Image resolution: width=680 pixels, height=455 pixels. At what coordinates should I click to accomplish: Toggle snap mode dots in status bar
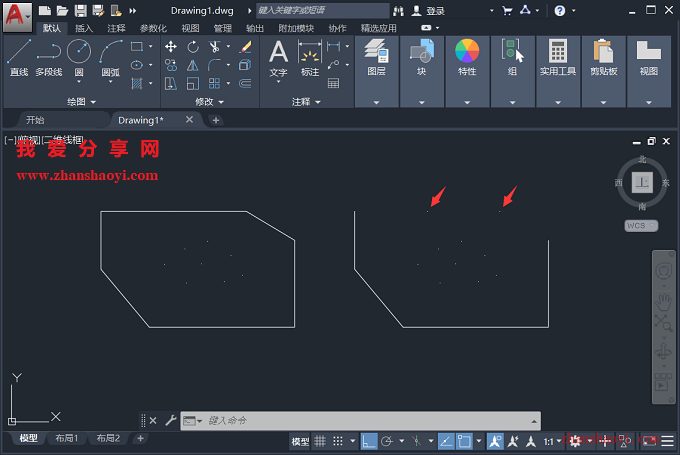(x=338, y=442)
